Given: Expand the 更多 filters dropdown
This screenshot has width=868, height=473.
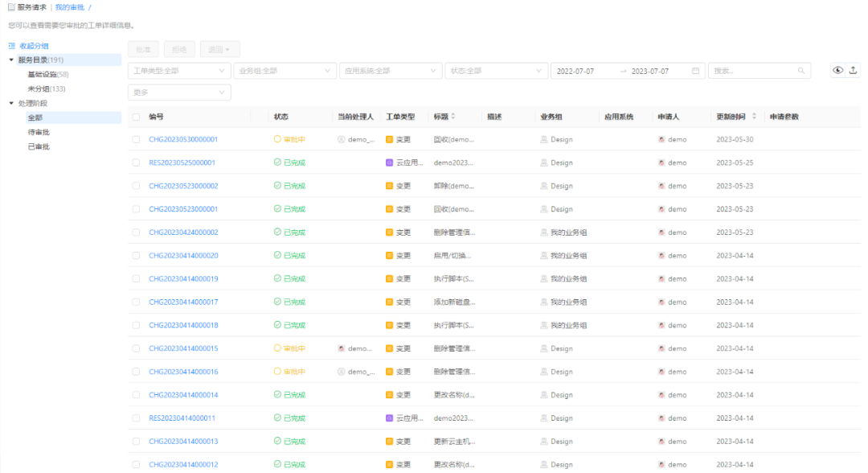Looking at the screenshot, I should 179,93.
